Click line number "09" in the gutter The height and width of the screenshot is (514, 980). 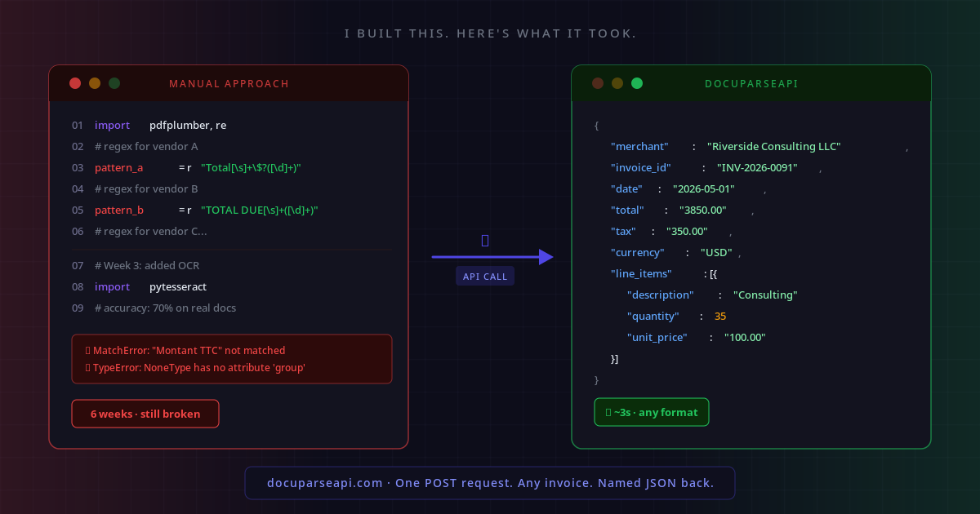pos(78,308)
